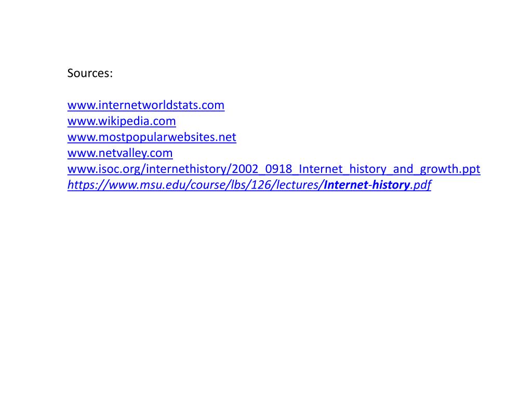Open the www.internetworldstats.com link
Screen dimensions: 532x399
[146, 105]
